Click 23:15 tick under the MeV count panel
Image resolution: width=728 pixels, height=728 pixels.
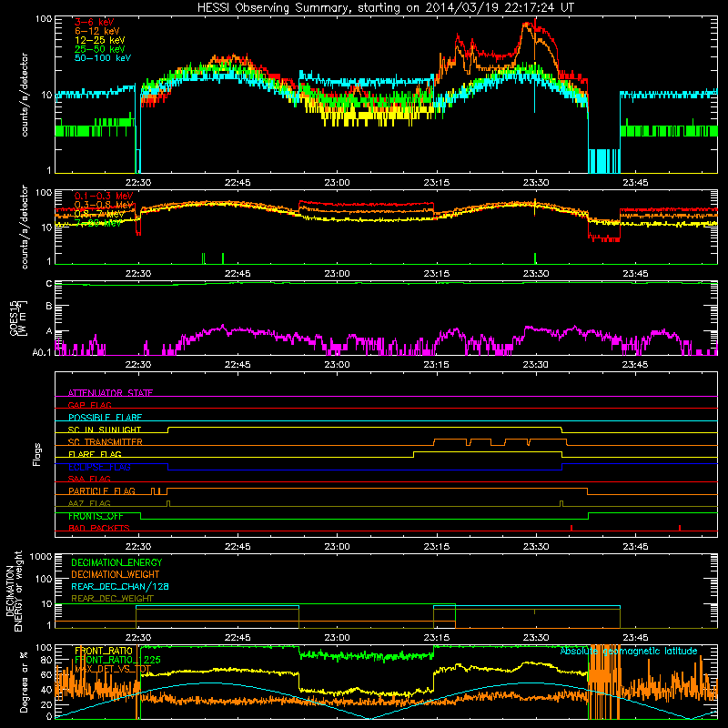tap(437, 274)
